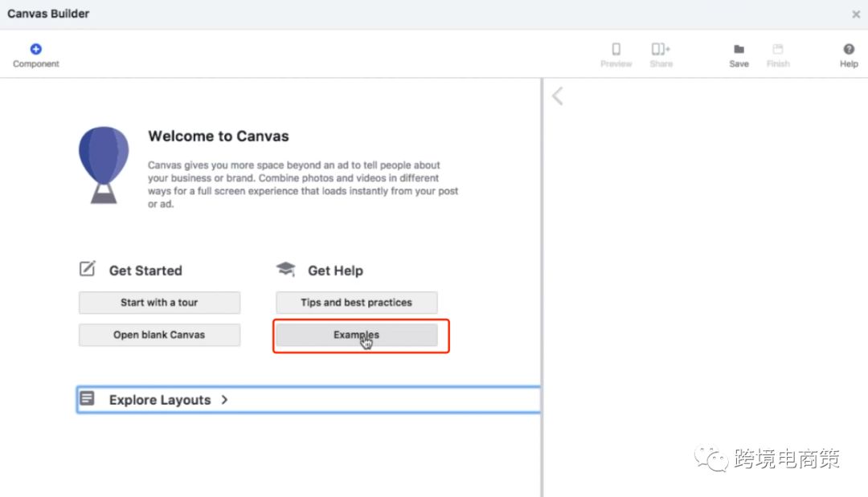Select the Explore Layouts section label
868x497 pixels.
(x=160, y=400)
